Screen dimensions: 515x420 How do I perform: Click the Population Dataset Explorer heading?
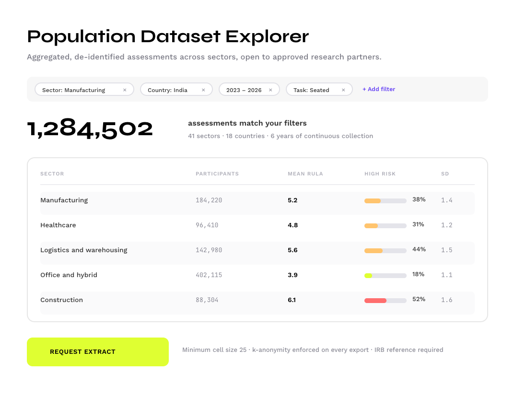pyautogui.click(x=168, y=36)
